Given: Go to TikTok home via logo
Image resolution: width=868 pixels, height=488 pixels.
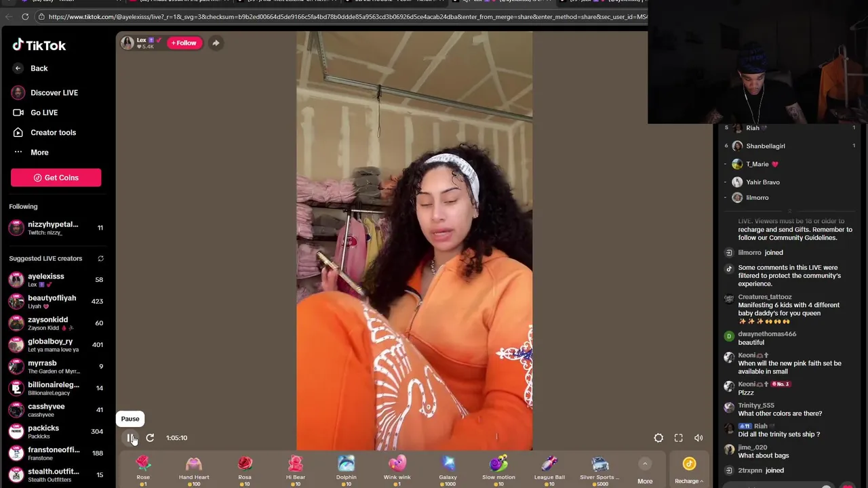Looking at the screenshot, I should (x=39, y=45).
